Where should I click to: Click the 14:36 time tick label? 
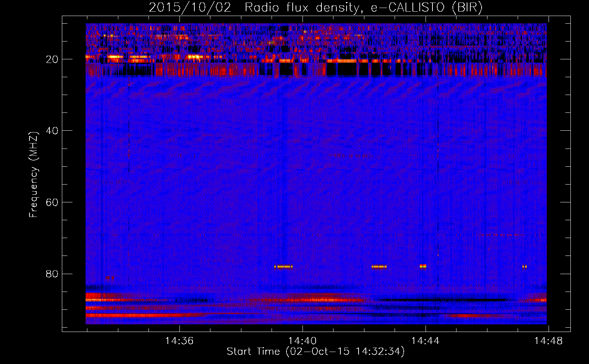179,341
